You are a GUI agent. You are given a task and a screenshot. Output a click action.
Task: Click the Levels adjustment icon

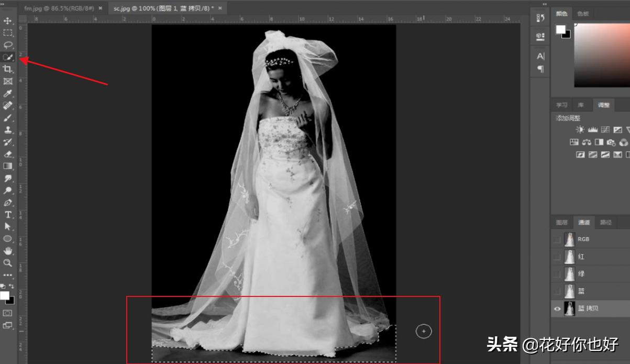pyautogui.click(x=593, y=129)
